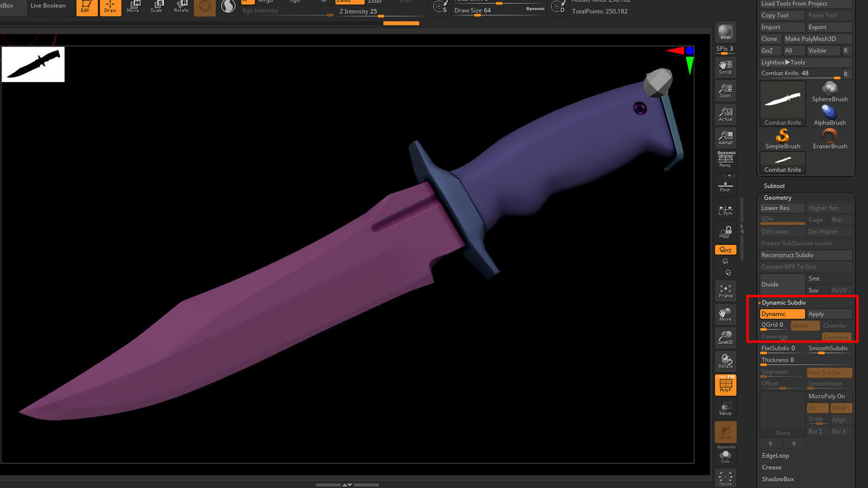Toggle the XYZ rotation mode
This screenshot has height=488, width=868.
[x=725, y=250]
